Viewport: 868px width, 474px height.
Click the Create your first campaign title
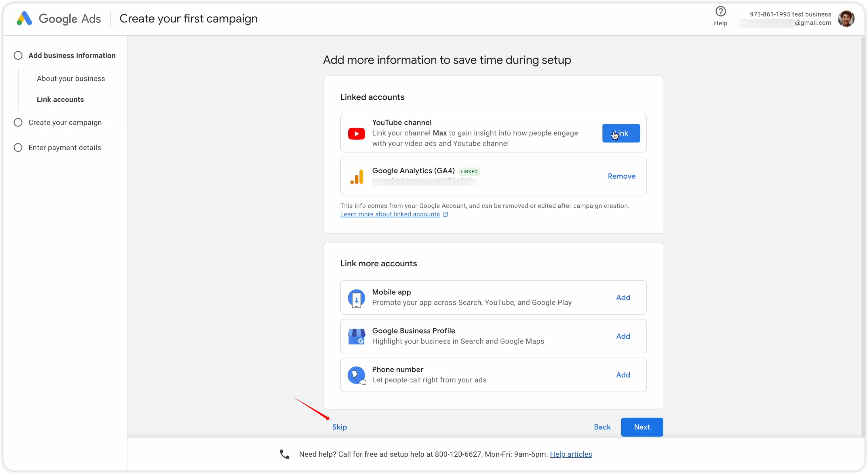188,18
